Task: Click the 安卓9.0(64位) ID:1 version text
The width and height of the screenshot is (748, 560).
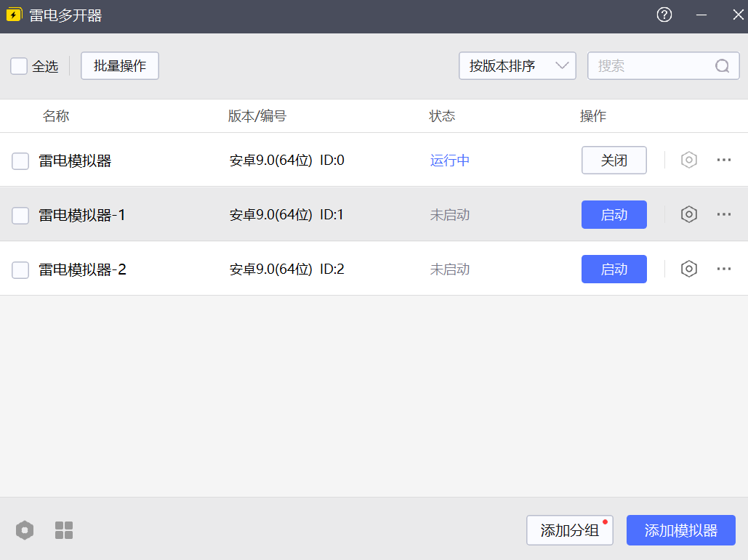Action: [286, 214]
